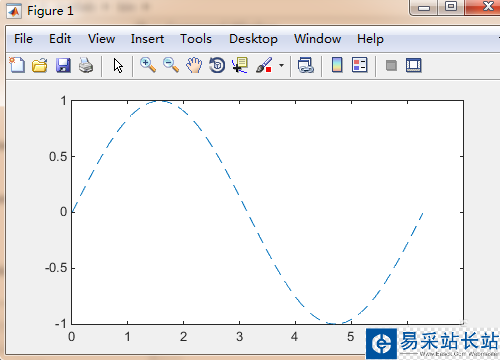
Task: Create a new figure with toolbar icon
Action: click(17, 65)
